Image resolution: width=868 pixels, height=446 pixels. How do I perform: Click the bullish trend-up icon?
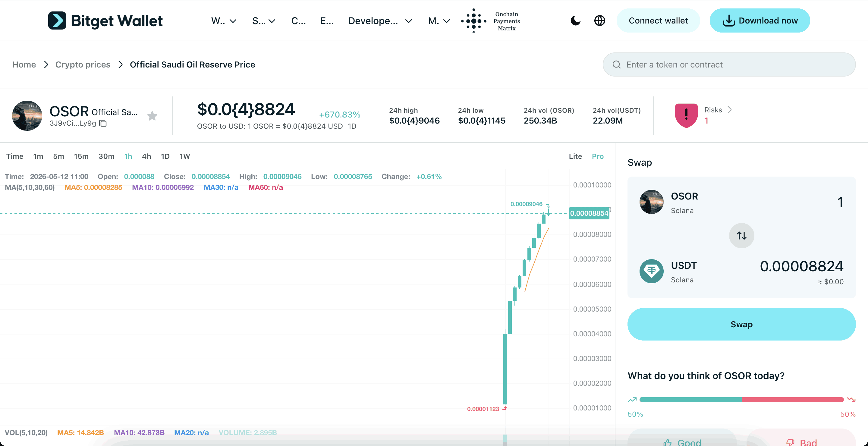point(632,400)
